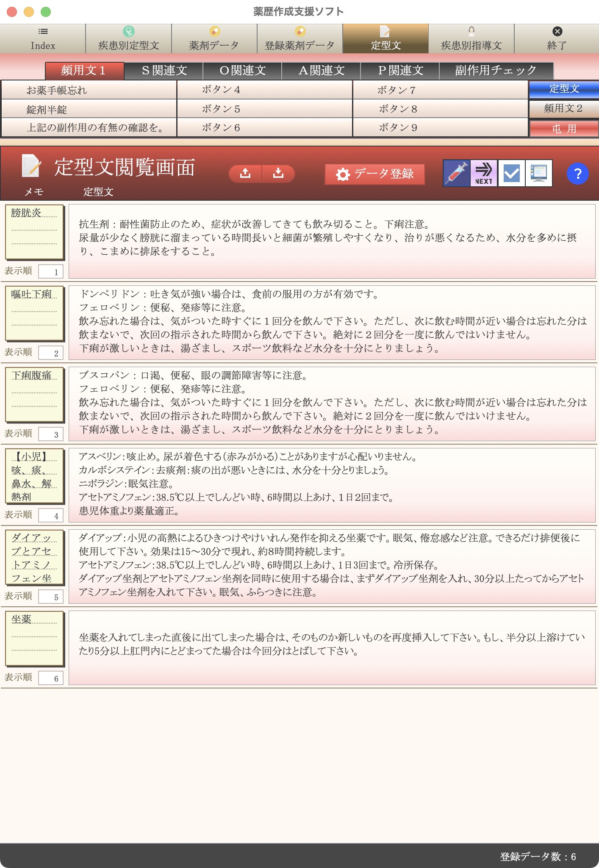The height and width of the screenshot is (868, 599).
Task: Click the 膀胱炎 memo box
Action: (x=34, y=232)
